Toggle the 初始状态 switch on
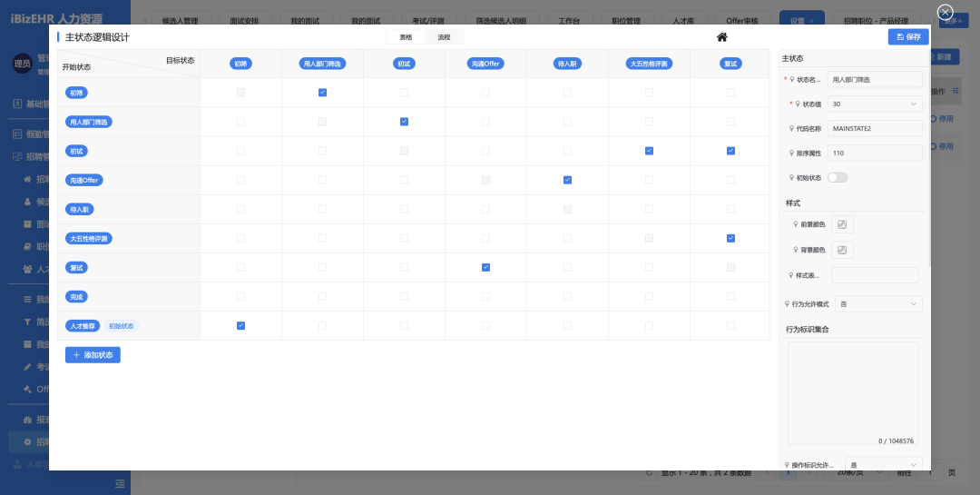Viewport: 980px width, 495px height. (x=837, y=178)
